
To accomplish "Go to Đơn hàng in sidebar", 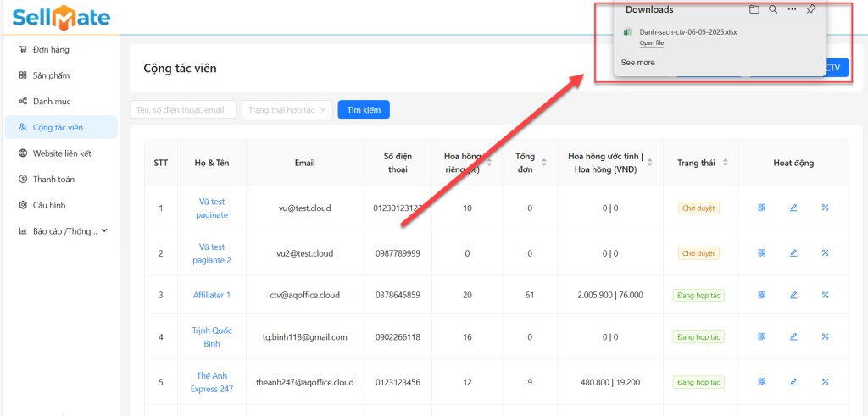I will pyautogui.click(x=50, y=50).
